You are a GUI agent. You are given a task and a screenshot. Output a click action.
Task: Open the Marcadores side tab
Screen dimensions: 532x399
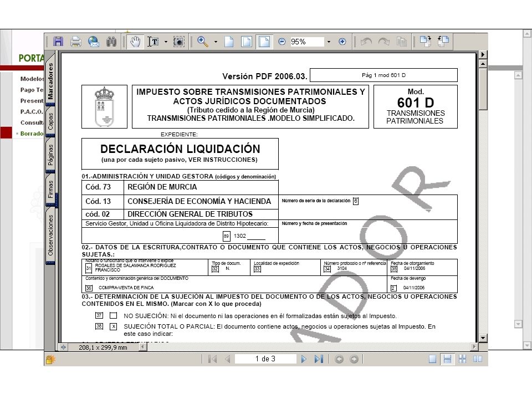point(50,81)
